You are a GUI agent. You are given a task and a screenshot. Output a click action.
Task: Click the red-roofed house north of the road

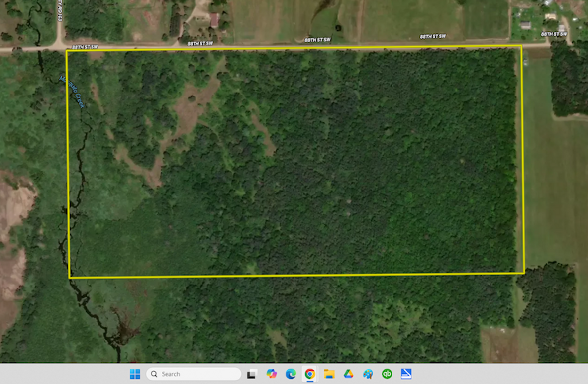pyautogui.click(x=214, y=20)
